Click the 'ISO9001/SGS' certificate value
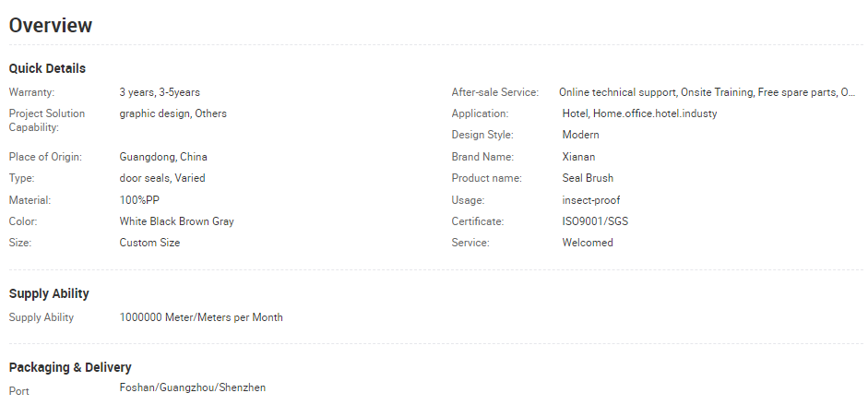 click(595, 221)
